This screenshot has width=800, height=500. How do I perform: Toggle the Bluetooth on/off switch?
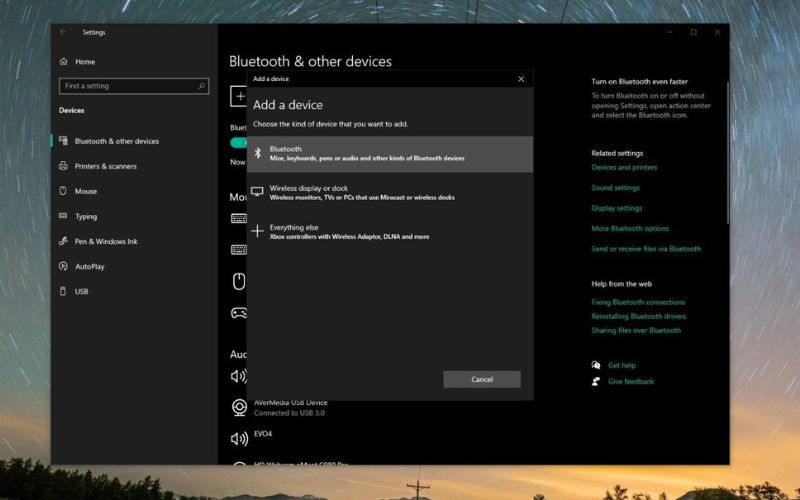point(239,142)
